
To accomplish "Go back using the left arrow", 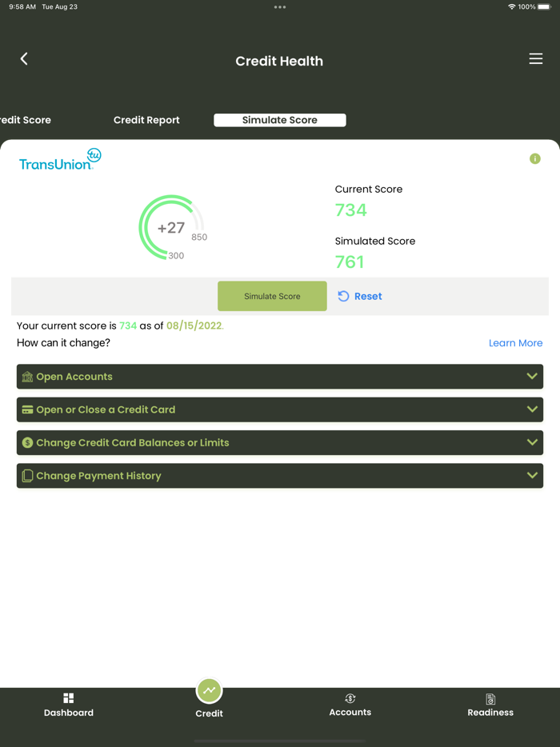I will [x=24, y=58].
